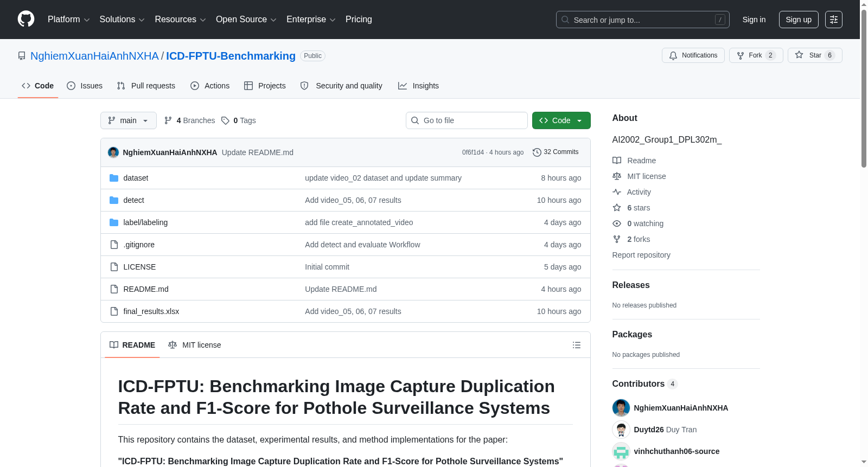Star the repository
Viewport: 868px width, 467px height.
[815, 55]
